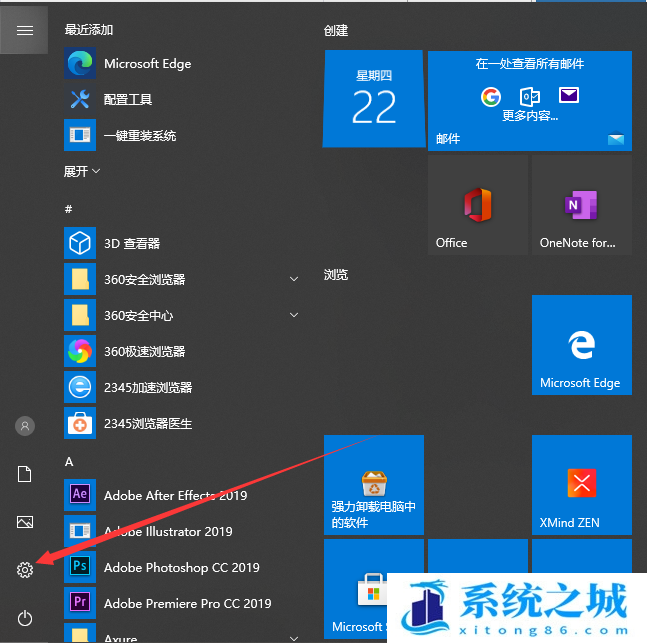The image size is (647, 643).
Task: Open the Pictures folder sidebar icon
Action: [x=25, y=522]
